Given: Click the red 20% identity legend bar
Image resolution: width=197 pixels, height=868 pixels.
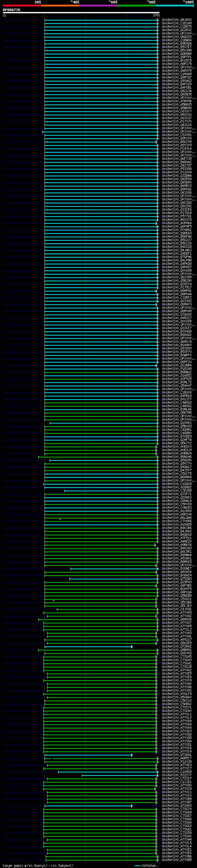Looking at the screenshot, I should coord(22,6).
